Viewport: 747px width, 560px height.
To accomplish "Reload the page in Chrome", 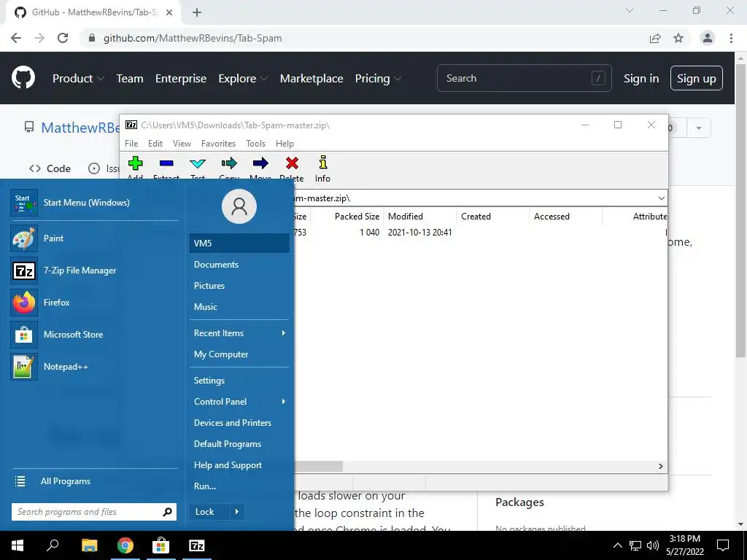I will click(x=63, y=38).
